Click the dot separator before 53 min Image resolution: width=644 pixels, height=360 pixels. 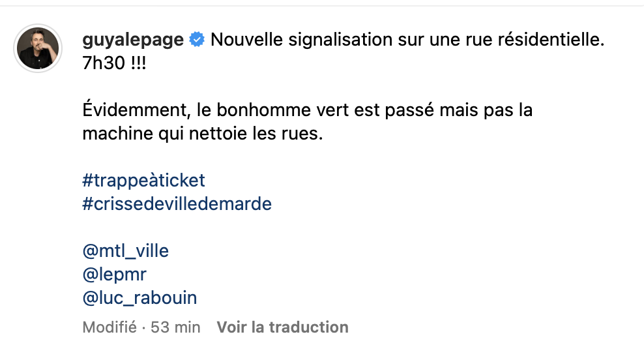pos(143,327)
